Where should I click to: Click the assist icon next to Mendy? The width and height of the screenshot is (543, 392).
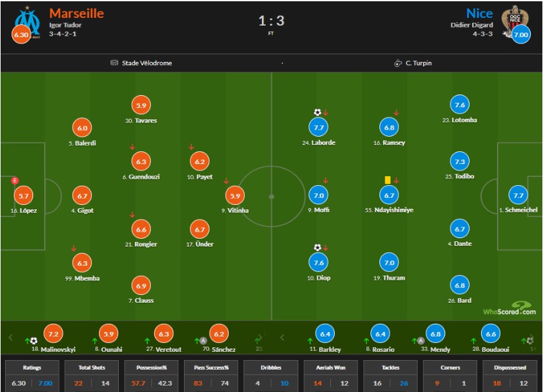coord(420,341)
